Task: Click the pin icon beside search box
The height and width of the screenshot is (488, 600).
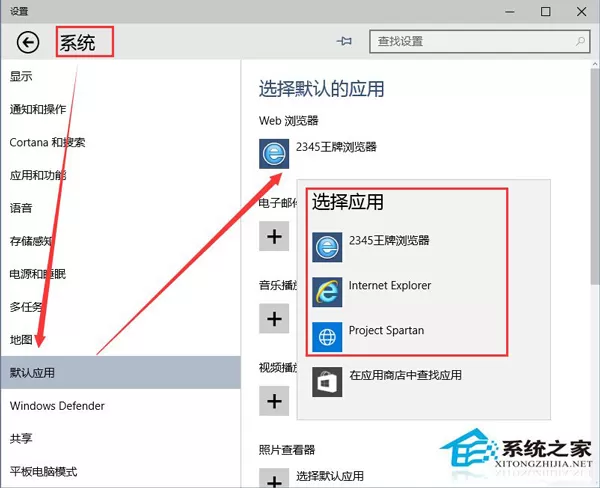Action: click(344, 41)
